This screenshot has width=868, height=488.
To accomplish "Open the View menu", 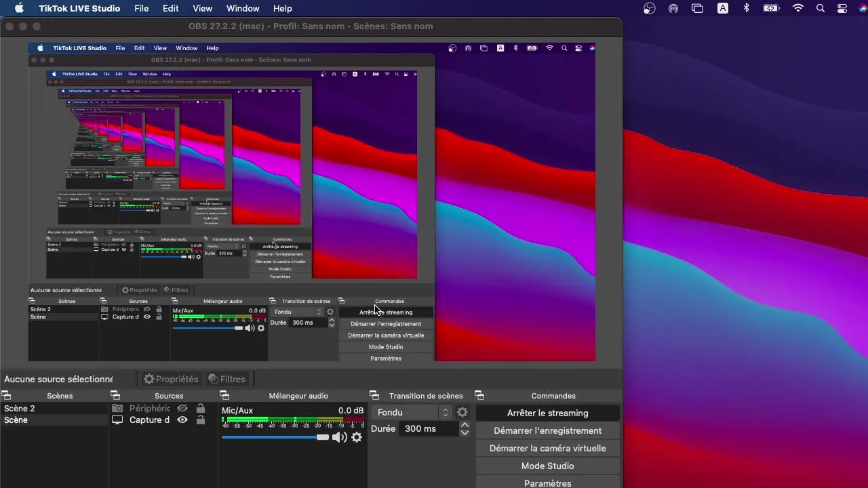I will pos(202,8).
